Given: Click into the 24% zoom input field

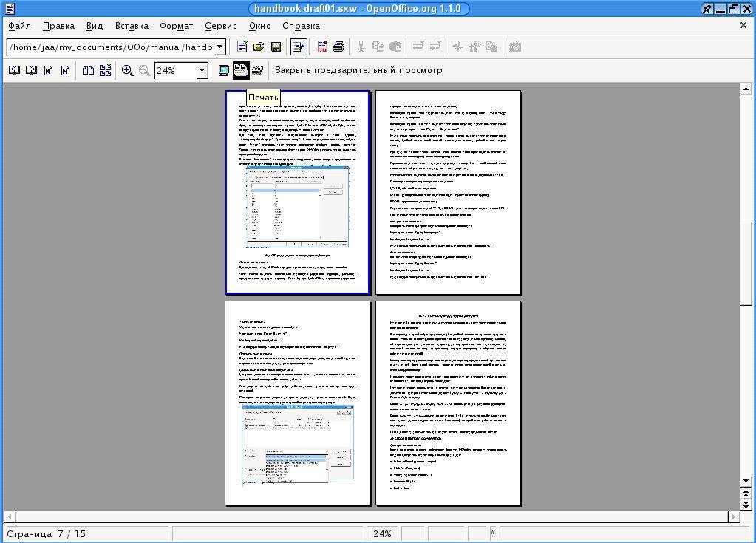Looking at the screenshot, I should pos(176,71).
